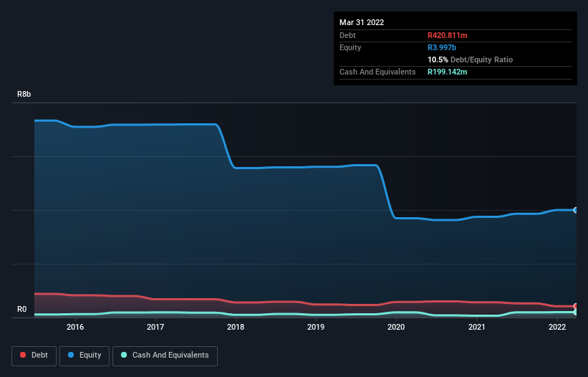The height and width of the screenshot is (377, 588).
Task: Select the 2021 x-axis label
Action: point(476,327)
